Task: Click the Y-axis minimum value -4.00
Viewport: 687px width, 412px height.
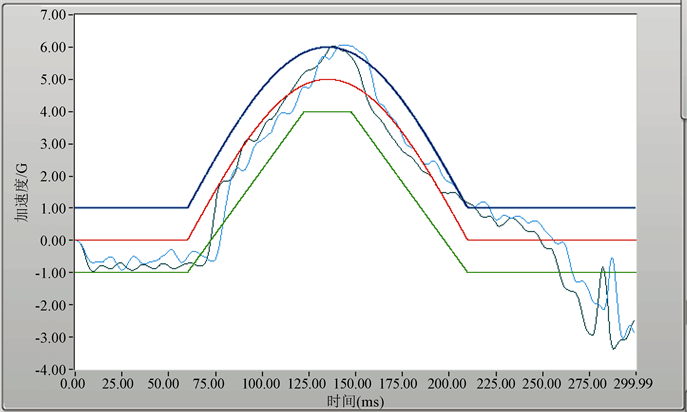Action: (x=50, y=369)
